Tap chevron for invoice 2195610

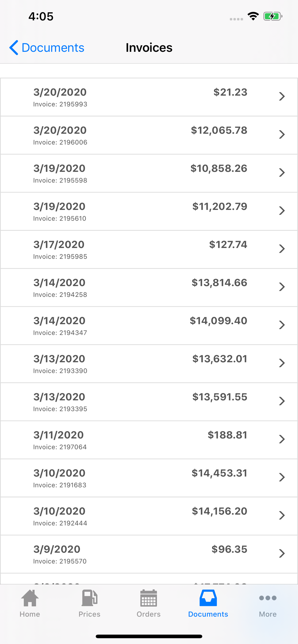pyautogui.click(x=282, y=211)
